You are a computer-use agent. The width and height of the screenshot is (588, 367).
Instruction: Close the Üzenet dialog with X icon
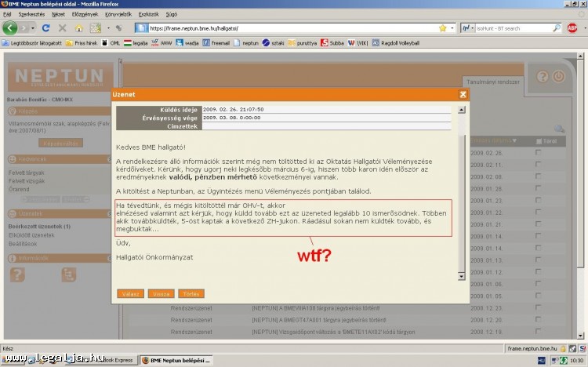463,94
